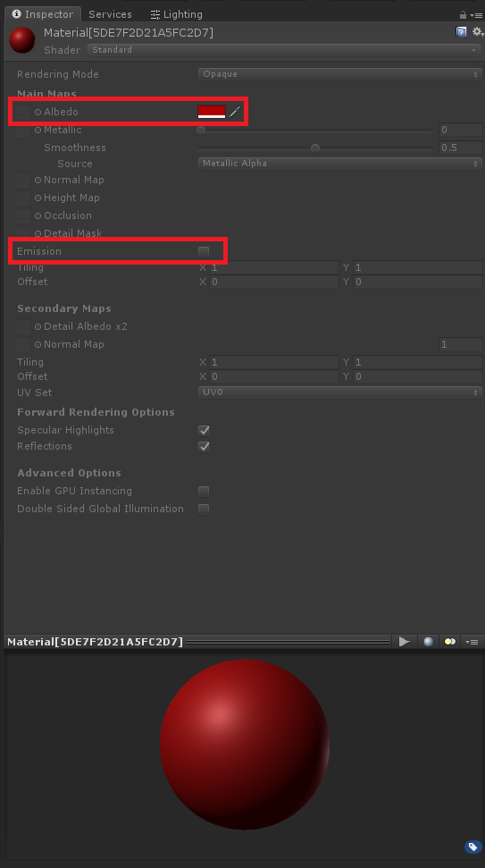Screen dimensions: 485x868
Task: Play the material preview animation
Action: click(x=405, y=642)
